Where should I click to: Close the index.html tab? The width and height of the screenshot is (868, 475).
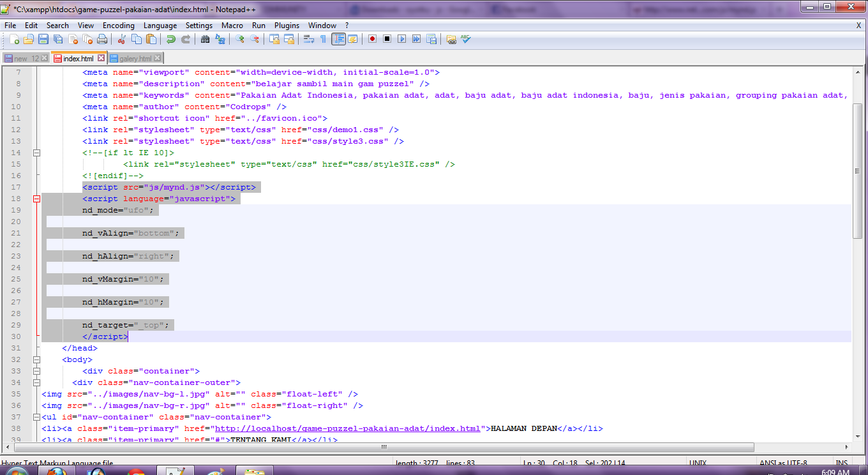(x=101, y=58)
